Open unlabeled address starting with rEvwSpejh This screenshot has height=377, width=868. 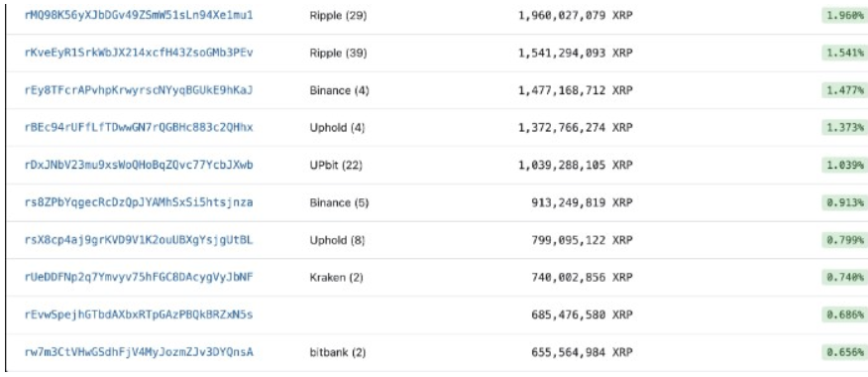pos(139,314)
